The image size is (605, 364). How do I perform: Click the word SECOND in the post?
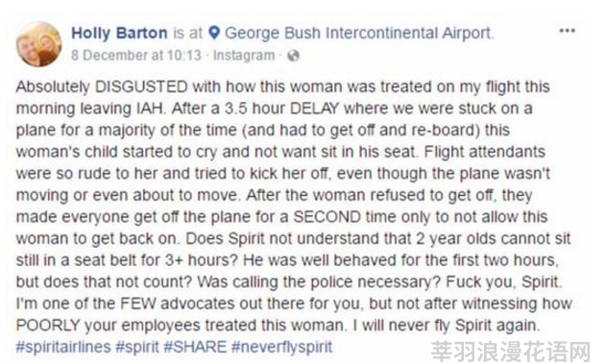[327, 216]
